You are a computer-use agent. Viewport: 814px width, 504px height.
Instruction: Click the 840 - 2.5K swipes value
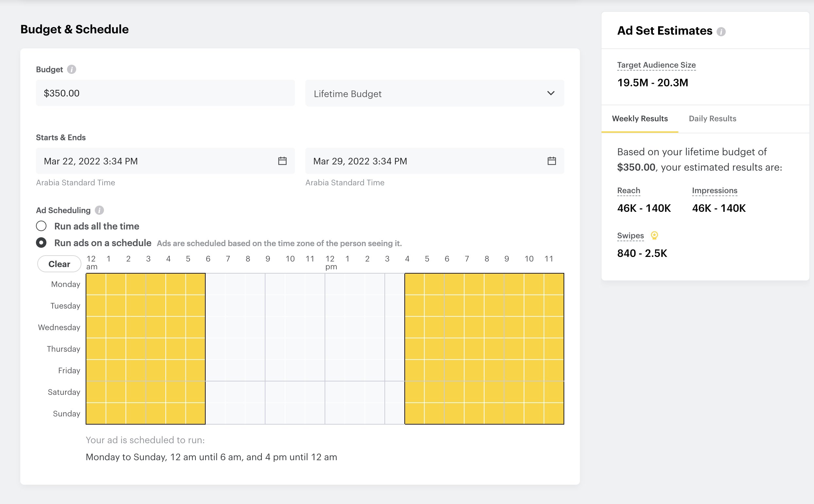pos(642,253)
